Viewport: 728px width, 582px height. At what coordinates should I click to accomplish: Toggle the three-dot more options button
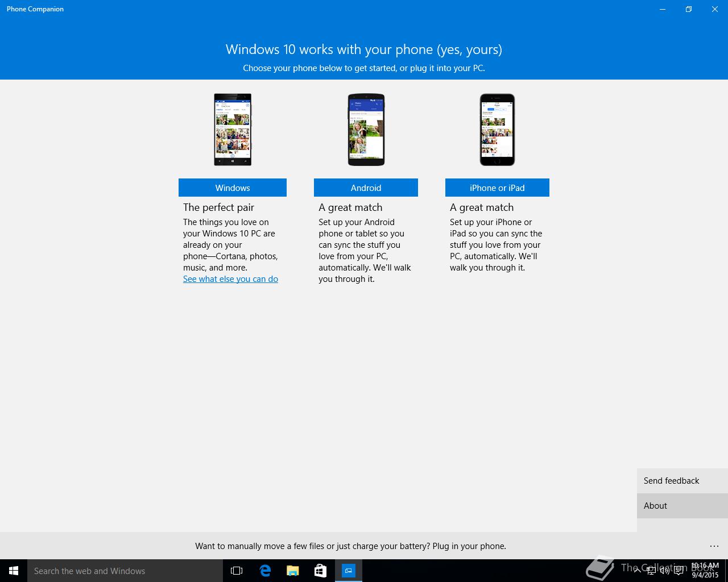[714, 546]
